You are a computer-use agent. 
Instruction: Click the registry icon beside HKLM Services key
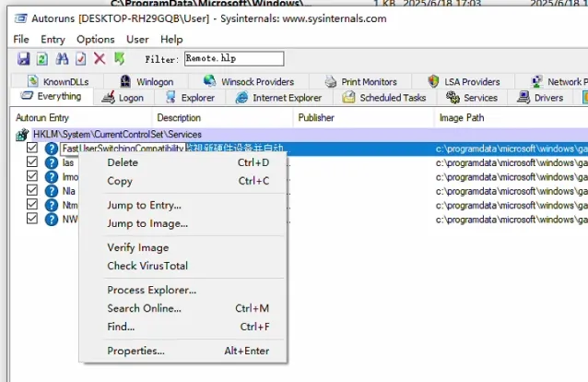coord(22,135)
